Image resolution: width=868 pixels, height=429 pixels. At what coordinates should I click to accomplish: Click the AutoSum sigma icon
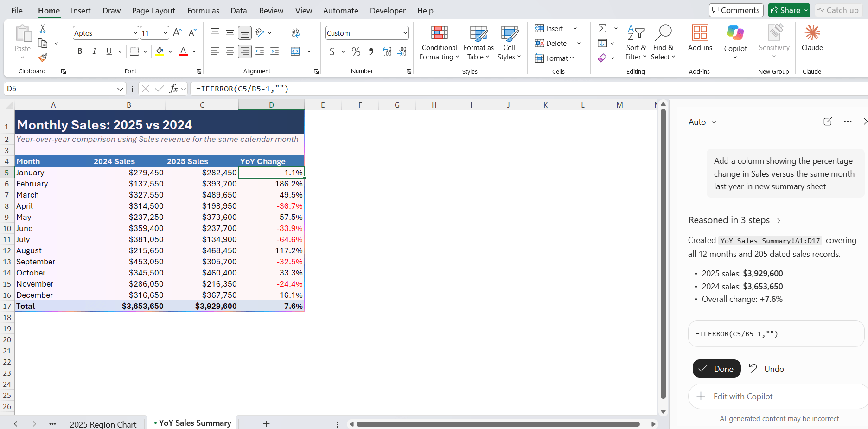click(602, 29)
